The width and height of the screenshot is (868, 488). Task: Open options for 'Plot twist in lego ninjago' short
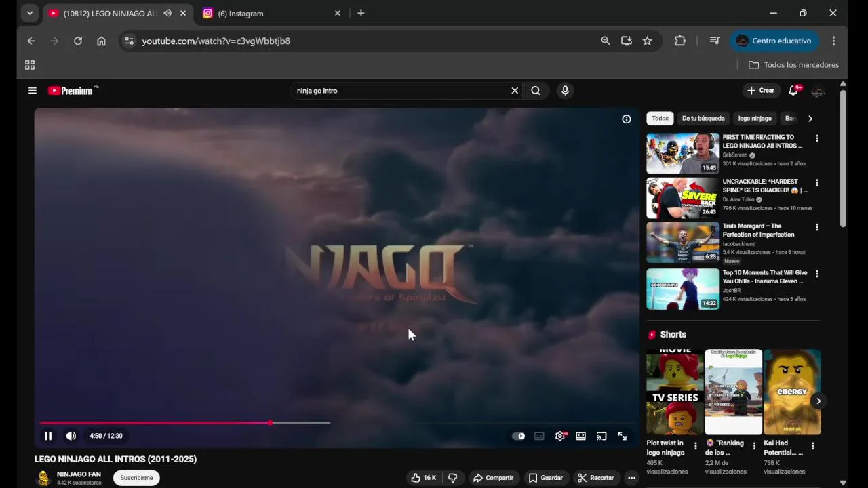[x=695, y=446]
